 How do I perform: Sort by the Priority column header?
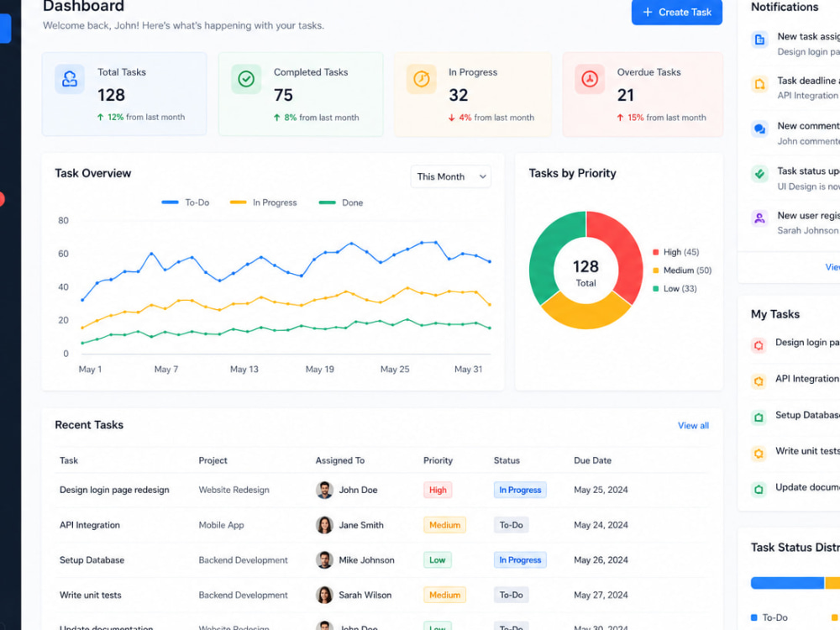(438, 460)
